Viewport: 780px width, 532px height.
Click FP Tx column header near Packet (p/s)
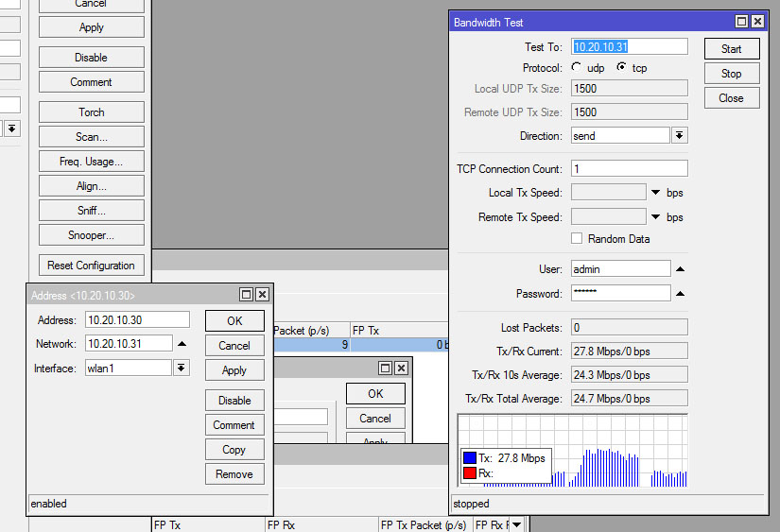[399, 330]
